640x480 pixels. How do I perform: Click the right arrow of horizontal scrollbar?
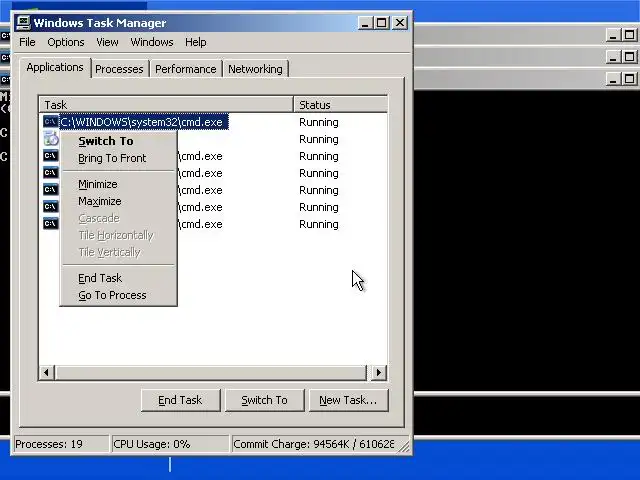click(x=379, y=373)
